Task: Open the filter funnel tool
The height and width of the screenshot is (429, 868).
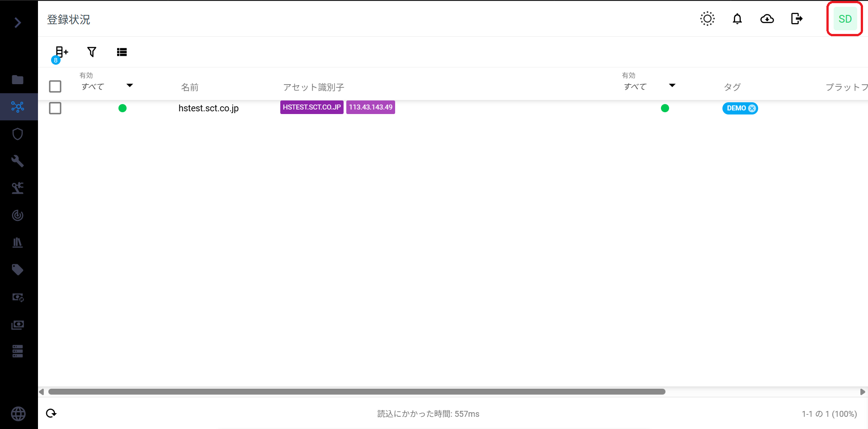Action: point(92,52)
